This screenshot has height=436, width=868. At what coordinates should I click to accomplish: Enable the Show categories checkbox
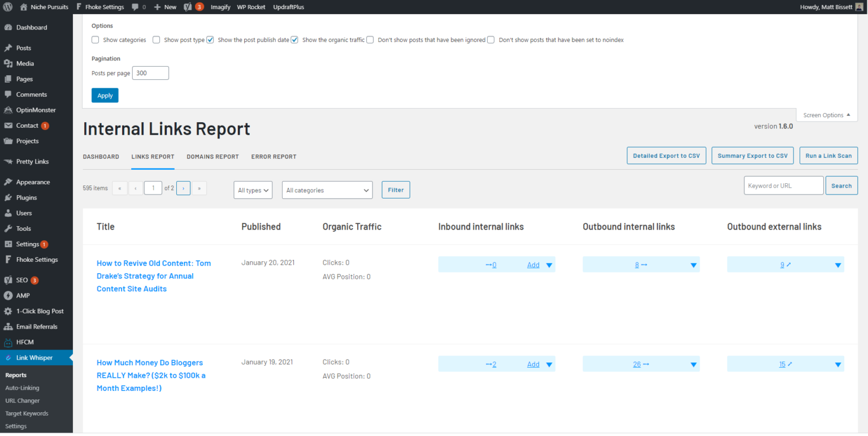pos(95,40)
